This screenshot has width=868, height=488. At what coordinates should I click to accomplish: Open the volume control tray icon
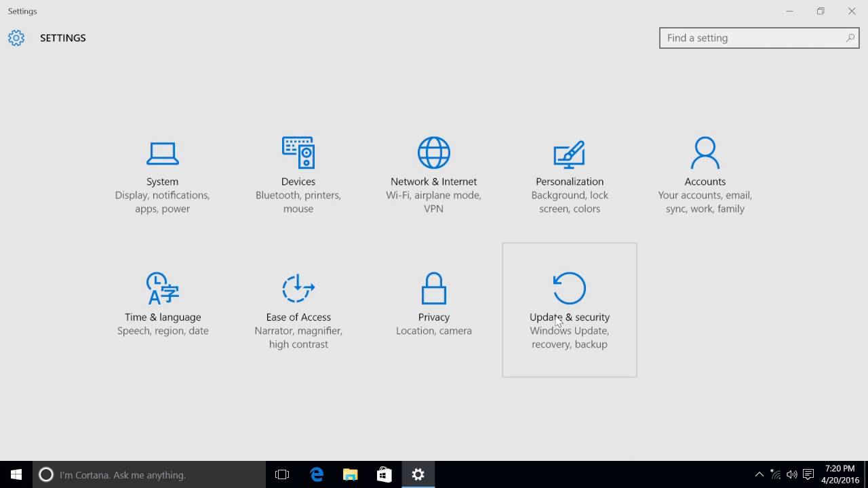(x=792, y=474)
